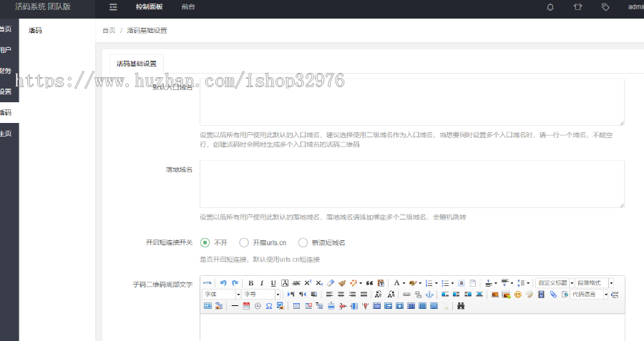Apply underline formatting
This screenshot has width=644, height=341.
tap(273, 283)
